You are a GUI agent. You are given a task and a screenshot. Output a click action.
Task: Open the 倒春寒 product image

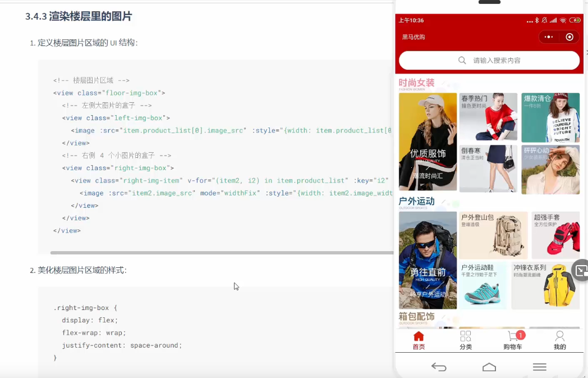(488, 169)
